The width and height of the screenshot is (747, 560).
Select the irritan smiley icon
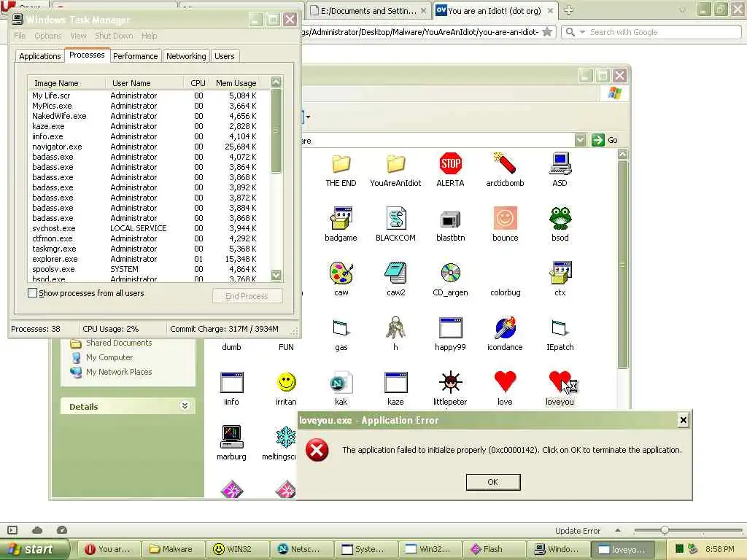pyautogui.click(x=286, y=382)
